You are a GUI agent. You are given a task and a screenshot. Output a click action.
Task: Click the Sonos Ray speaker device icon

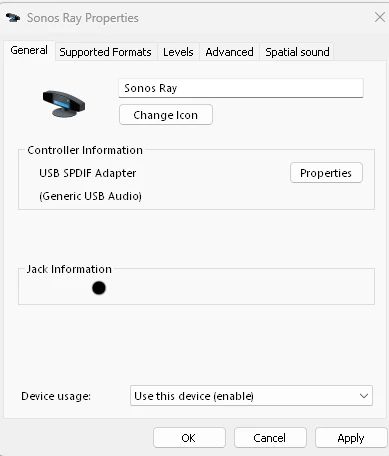64,104
